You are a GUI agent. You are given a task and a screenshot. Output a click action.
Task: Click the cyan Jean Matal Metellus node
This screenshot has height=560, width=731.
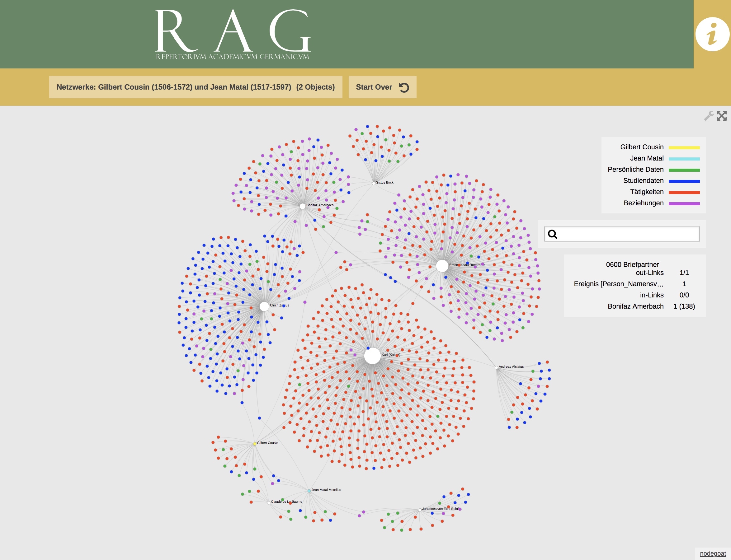pyautogui.click(x=309, y=491)
